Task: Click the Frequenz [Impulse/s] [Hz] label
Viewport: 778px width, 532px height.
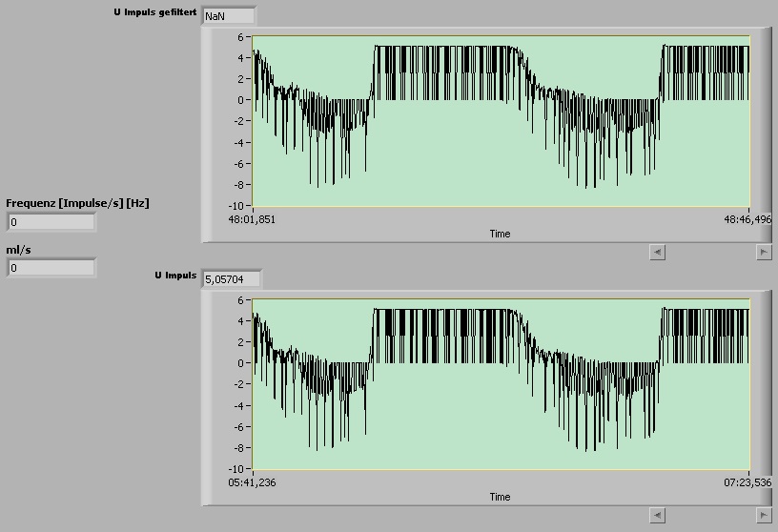Action: click(77, 203)
